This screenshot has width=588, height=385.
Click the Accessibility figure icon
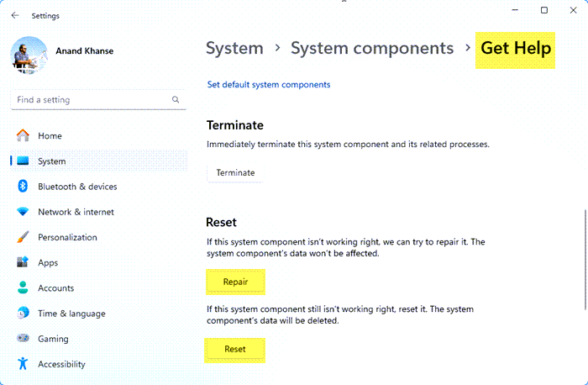click(x=23, y=364)
